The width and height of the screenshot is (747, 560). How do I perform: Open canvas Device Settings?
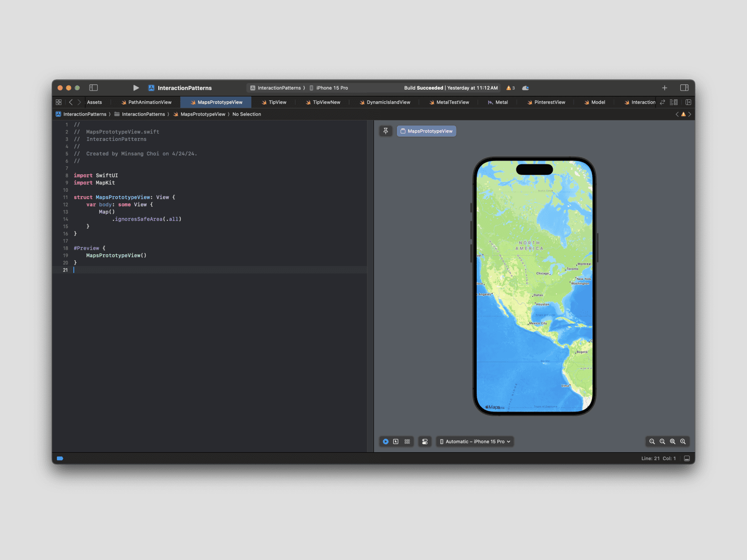[x=425, y=441]
